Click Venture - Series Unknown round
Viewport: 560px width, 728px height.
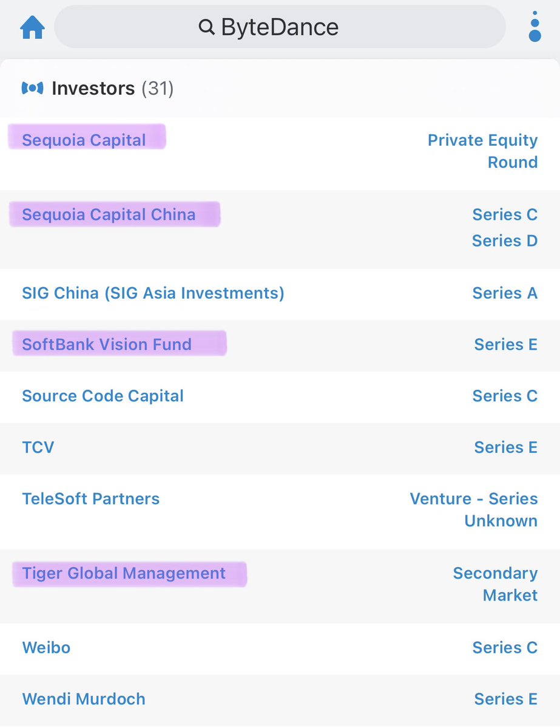474,509
